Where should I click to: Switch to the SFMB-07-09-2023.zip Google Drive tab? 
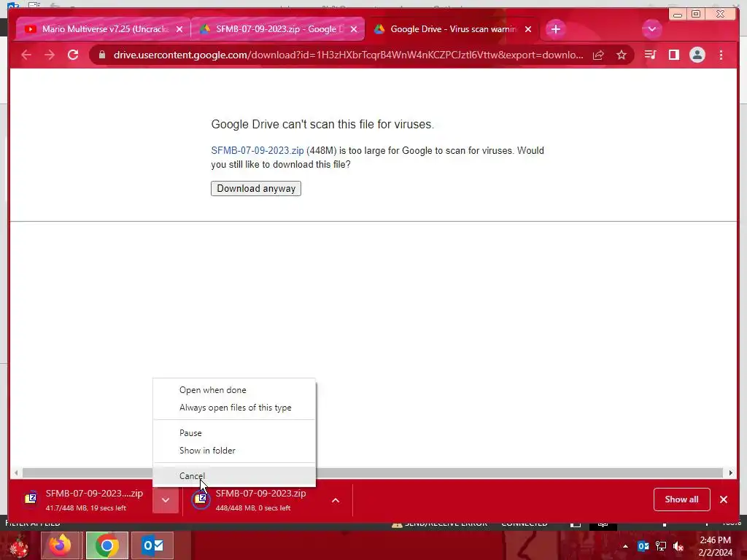click(278, 29)
